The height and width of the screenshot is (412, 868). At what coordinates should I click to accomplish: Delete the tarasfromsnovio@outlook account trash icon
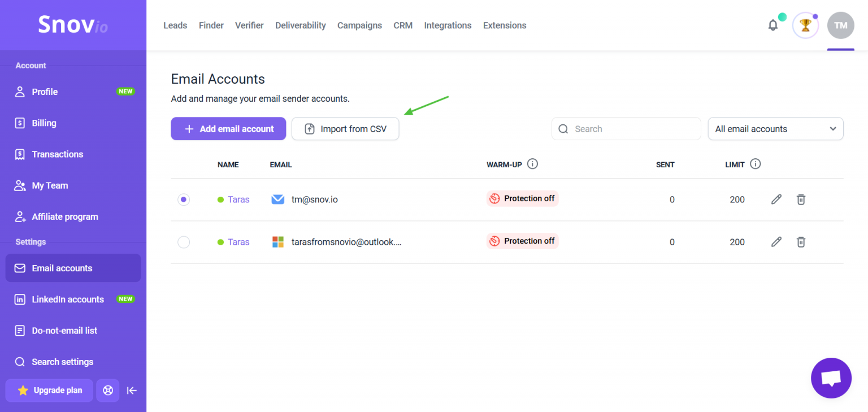click(801, 242)
